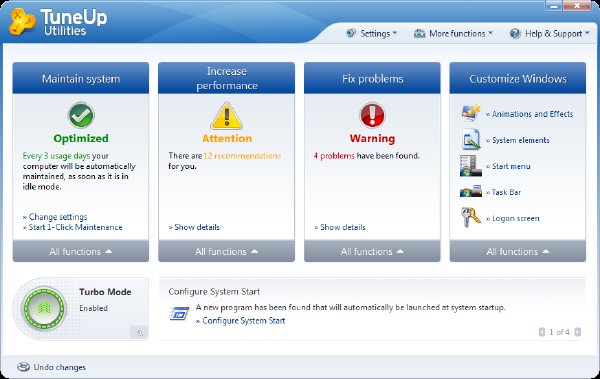Click the Task Bar customization icon
The width and height of the screenshot is (600, 379).
tap(471, 191)
